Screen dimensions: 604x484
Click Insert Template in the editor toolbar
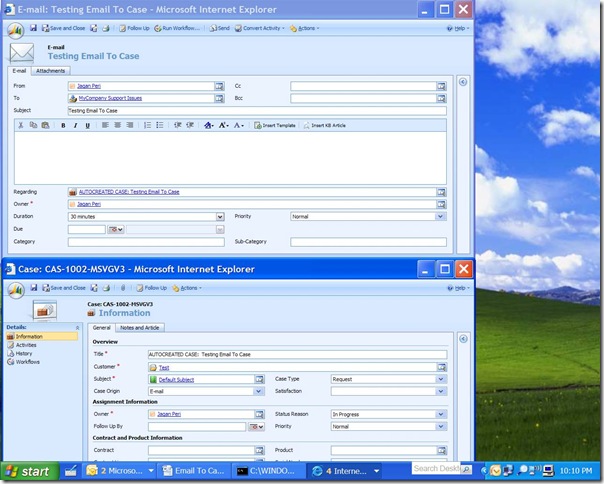[276, 125]
